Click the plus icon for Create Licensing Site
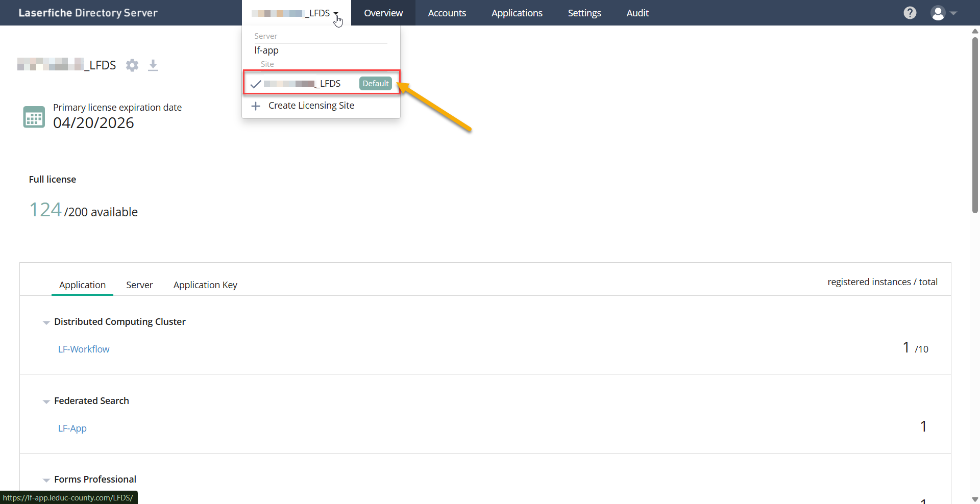 (256, 106)
